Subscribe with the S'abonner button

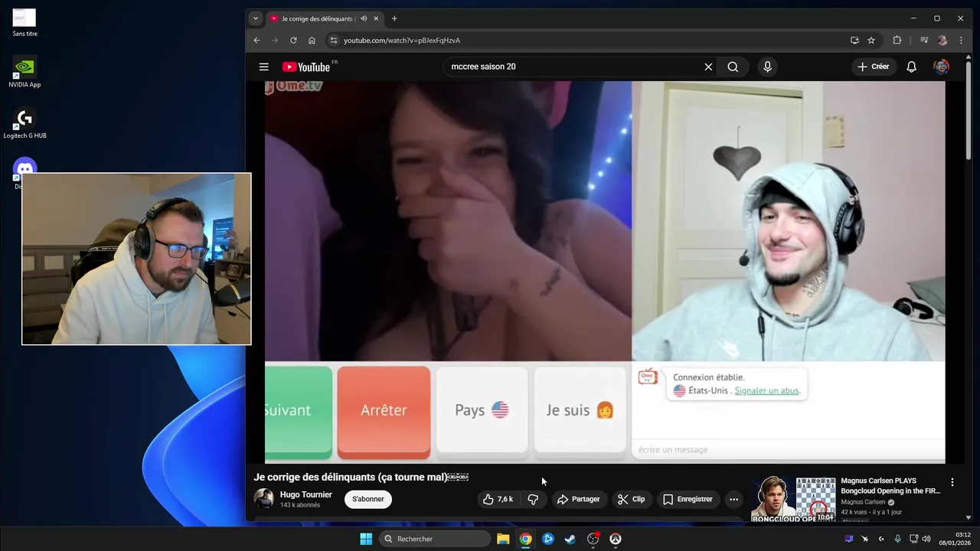pyautogui.click(x=368, y=499)
